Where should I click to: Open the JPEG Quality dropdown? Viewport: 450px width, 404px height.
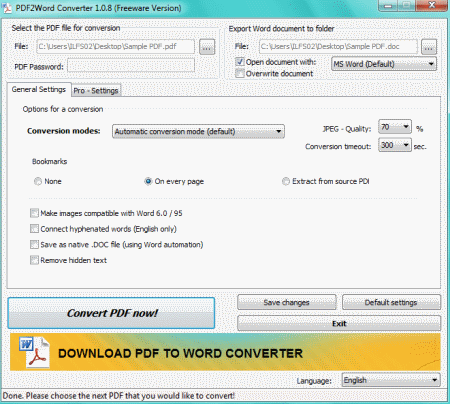[395, 127]
